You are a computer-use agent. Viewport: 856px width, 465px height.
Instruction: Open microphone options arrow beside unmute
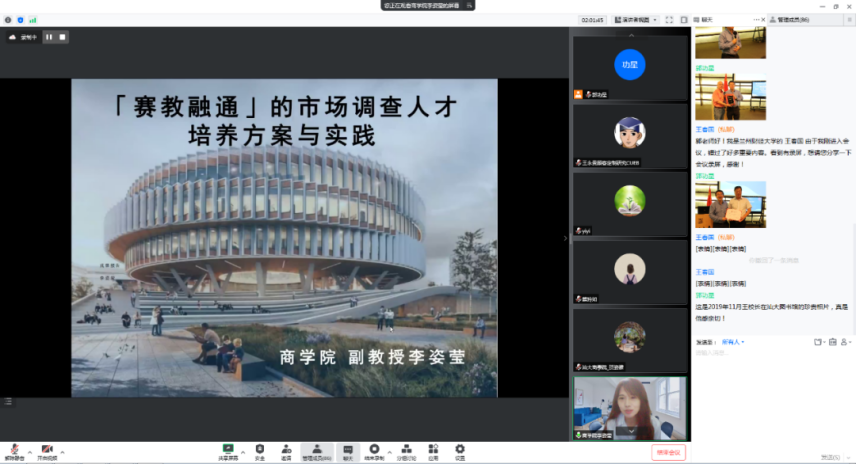(x=25, y=447)
